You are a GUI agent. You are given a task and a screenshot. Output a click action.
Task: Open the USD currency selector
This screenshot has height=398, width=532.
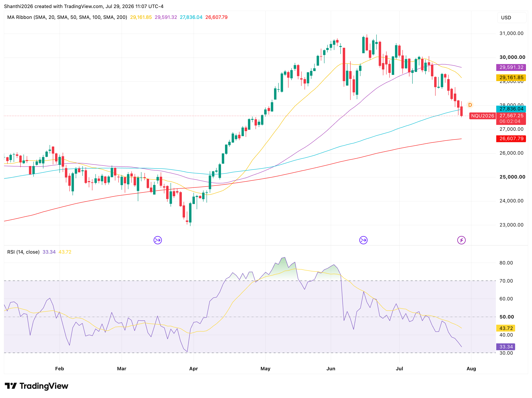coord(512,17)
